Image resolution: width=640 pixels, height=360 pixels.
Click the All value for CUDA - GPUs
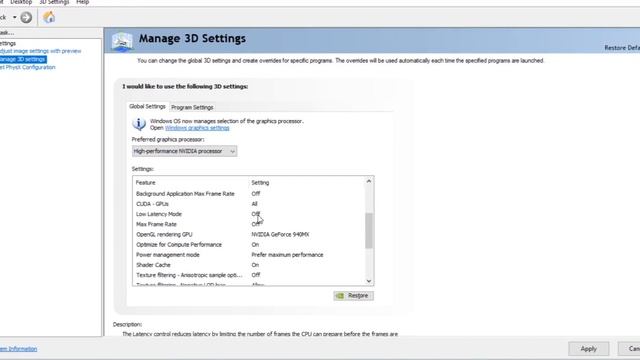254,204
